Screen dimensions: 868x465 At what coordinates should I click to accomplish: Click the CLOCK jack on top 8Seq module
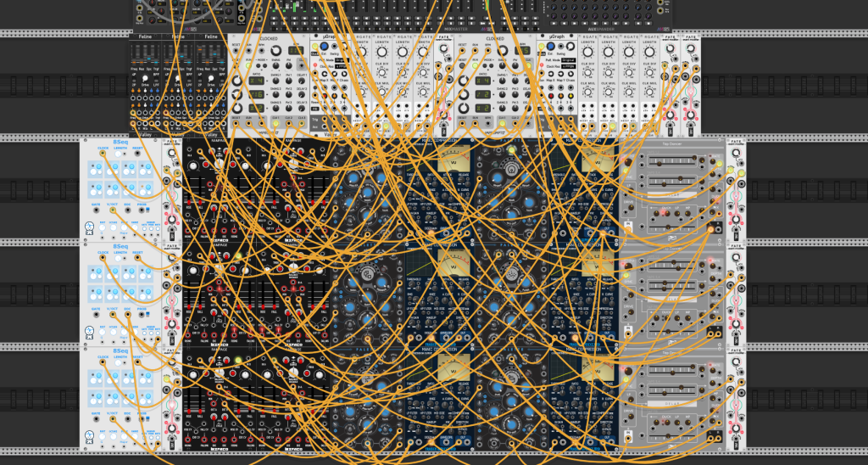(103, 154)
